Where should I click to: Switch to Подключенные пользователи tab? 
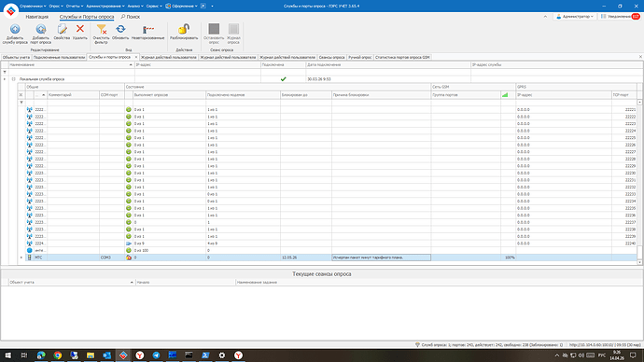pyautogui.click(x=59, y=58)
